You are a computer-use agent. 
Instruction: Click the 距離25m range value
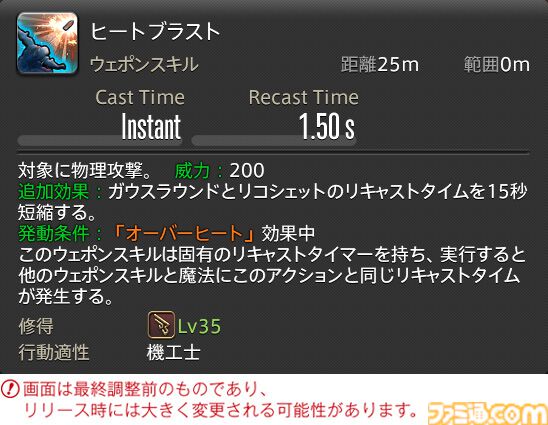(x=380, y=65)
